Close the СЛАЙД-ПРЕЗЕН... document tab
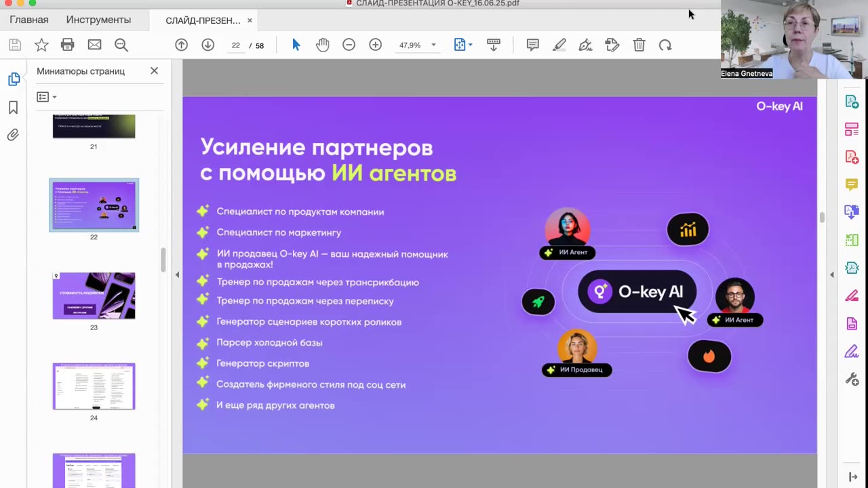868x488 pixels. coord(250,20)
